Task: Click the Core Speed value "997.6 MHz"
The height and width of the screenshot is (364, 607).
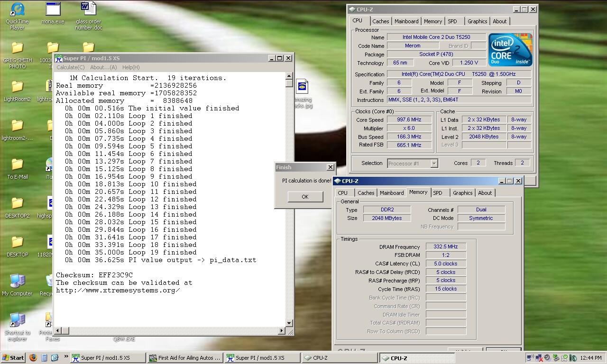Action: pyautogui.click(x=409, y=120)
